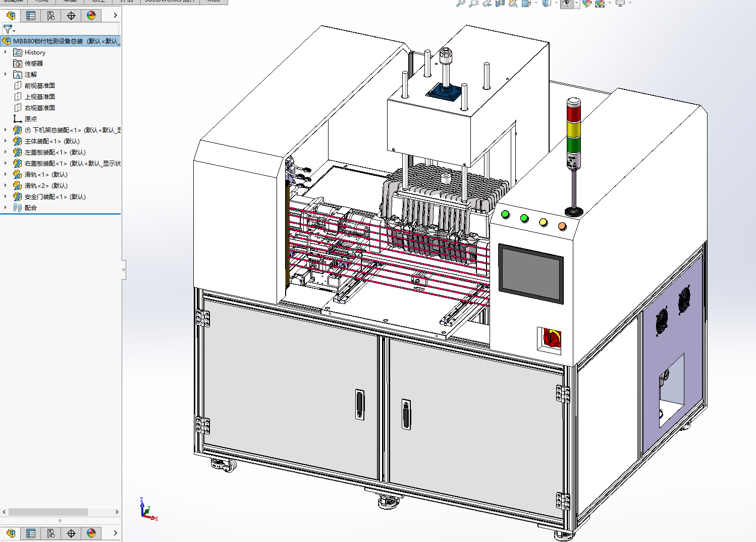
Task: Open the Display Style dropdown arrow
Action: click(x=556, y=3)
